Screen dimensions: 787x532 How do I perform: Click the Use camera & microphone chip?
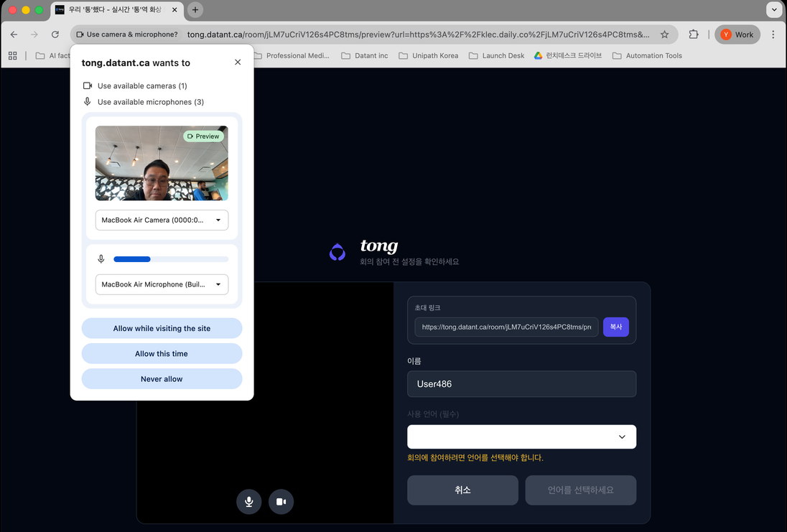[126, 34]
